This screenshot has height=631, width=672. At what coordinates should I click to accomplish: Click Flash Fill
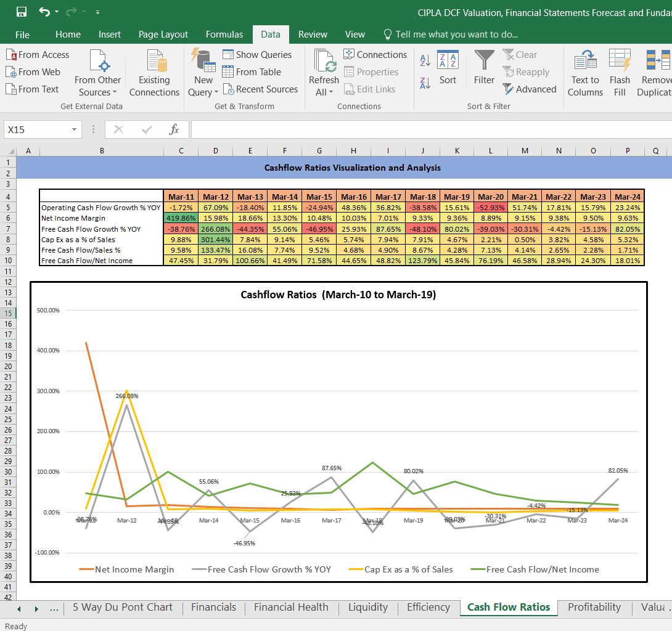[x=620, y=73]
